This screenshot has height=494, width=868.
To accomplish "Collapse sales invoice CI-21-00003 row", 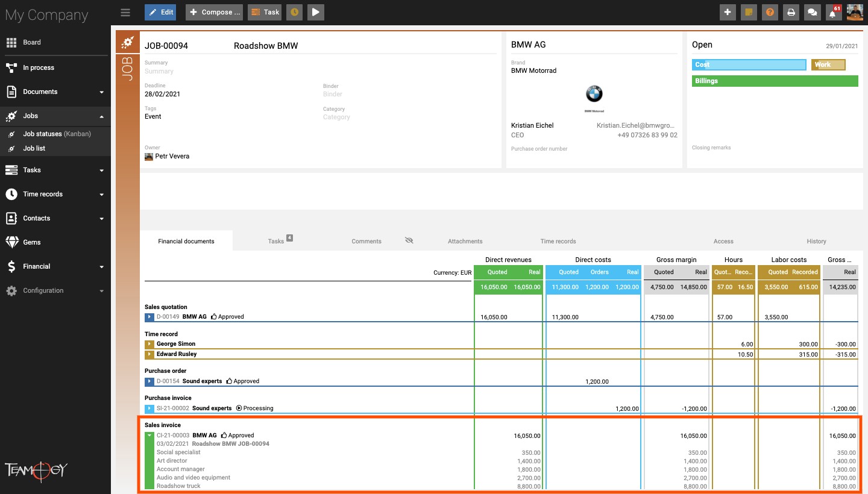I will tap(149, 436).
